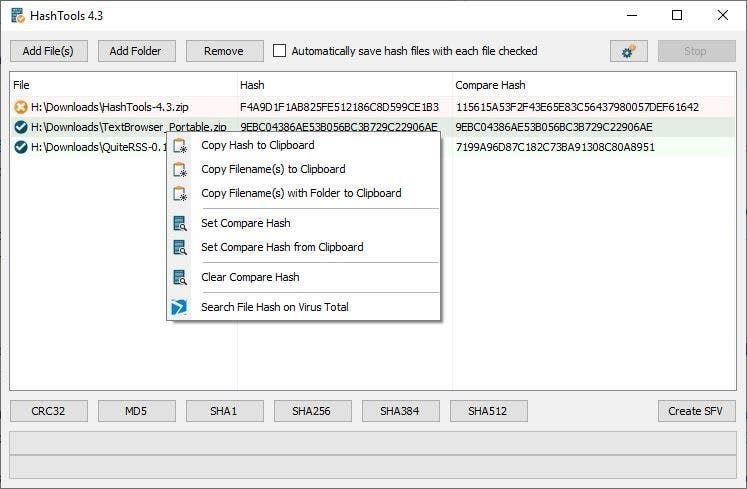This screenshot has width=747, height=489.
Task: Click the checkmark icon beside QuiteRSS row
Action: coord(20,147)
